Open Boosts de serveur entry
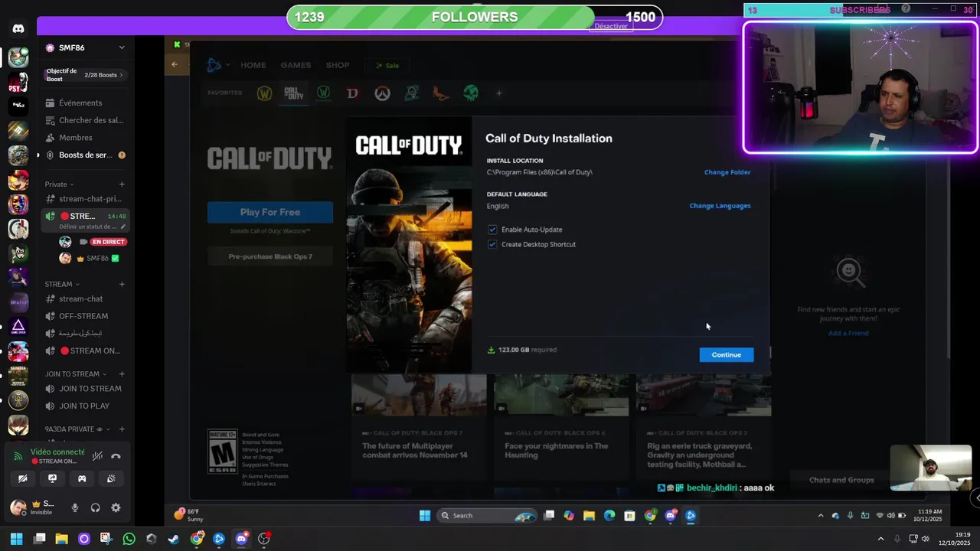The image size is (980, 551). coord(87,155)
